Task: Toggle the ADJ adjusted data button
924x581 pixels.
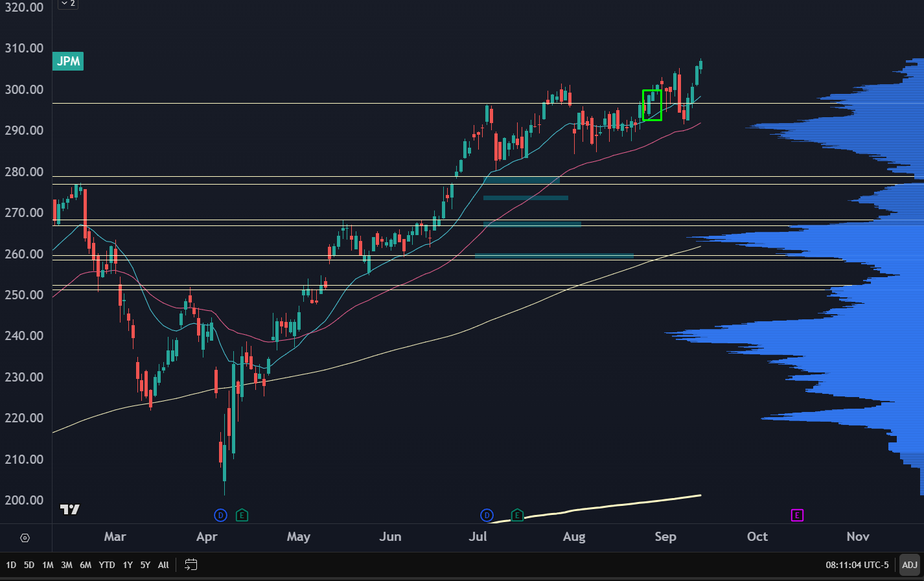Action: coord(910,565)
